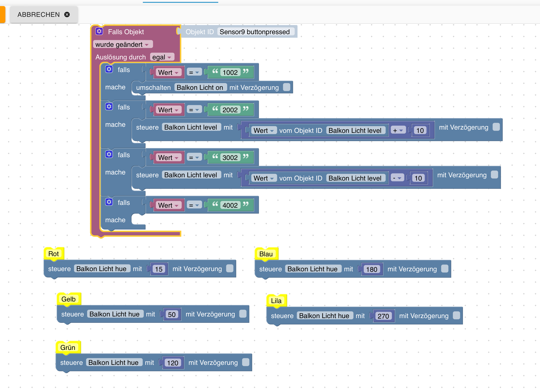Viewport: 540px width, 392px height.
Task: Select the Blau comment label
Action: click(x=266, y=254)
